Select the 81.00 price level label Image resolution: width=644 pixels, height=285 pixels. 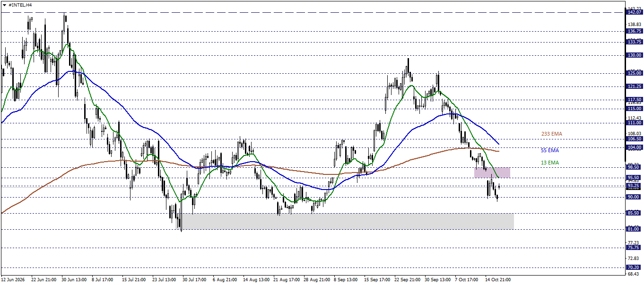tap(634, 229)
